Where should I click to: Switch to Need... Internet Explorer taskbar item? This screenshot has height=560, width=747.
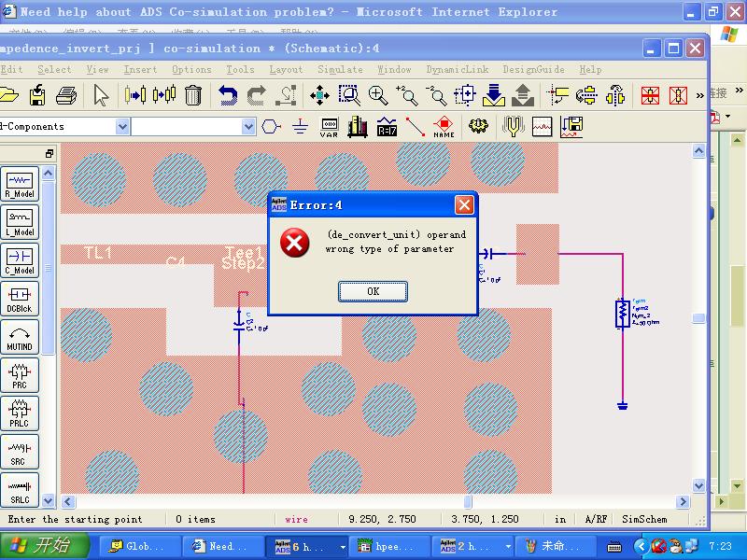click(x=222, y=546)
